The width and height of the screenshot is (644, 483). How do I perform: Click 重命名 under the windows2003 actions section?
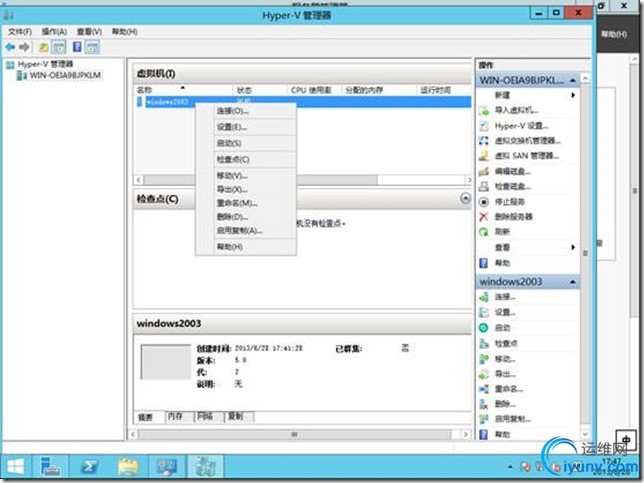[508, 389]
